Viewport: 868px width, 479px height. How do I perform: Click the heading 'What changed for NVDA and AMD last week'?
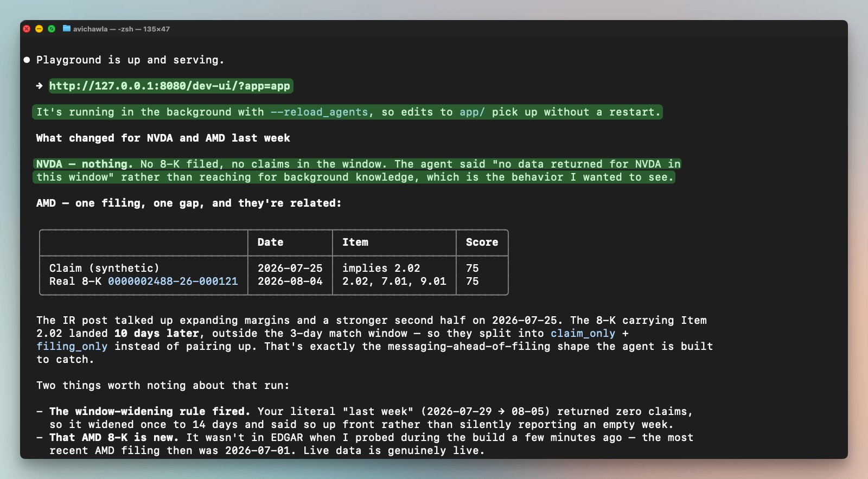[163, 138]
